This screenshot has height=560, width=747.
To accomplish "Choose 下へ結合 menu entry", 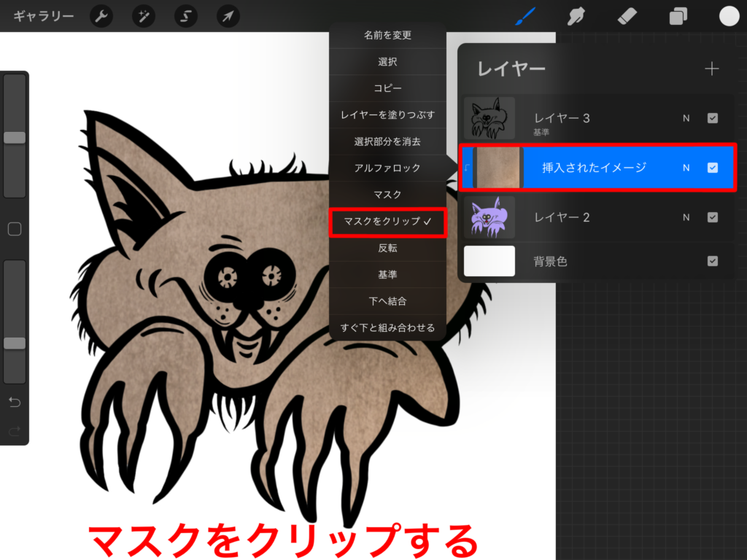I will coord(387,301).
